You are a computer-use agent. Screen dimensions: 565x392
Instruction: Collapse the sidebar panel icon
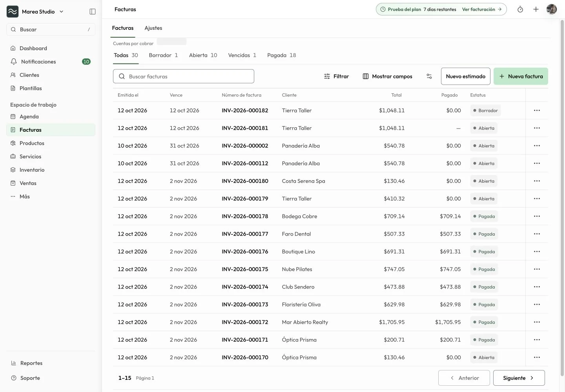point(93,12)
